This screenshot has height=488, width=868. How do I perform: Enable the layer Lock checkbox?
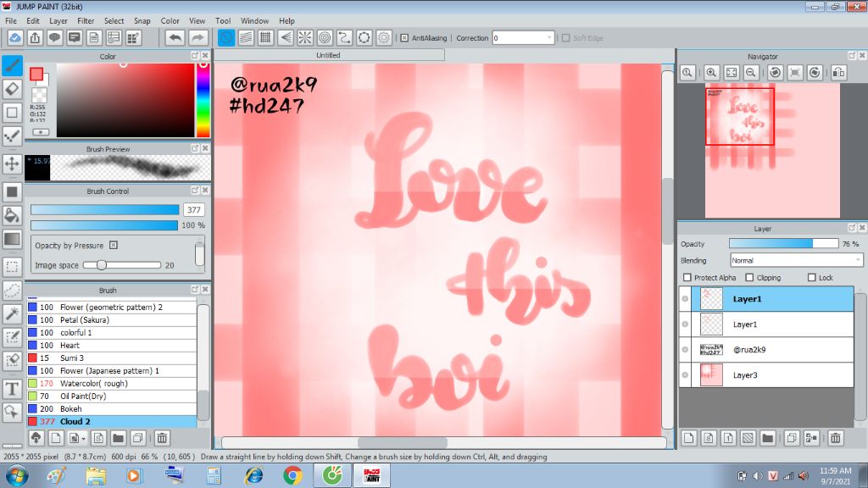811,278
